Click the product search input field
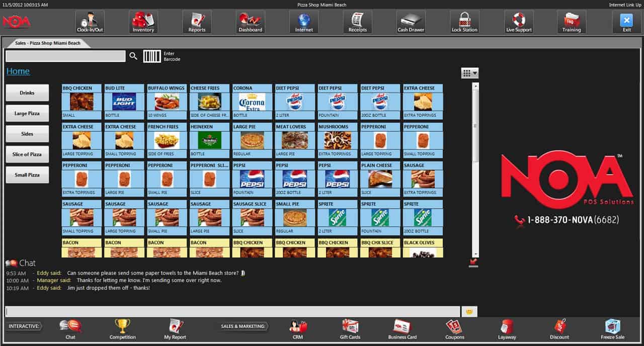Viewport: 644px width, 346px height. click(x=65, y=56)
